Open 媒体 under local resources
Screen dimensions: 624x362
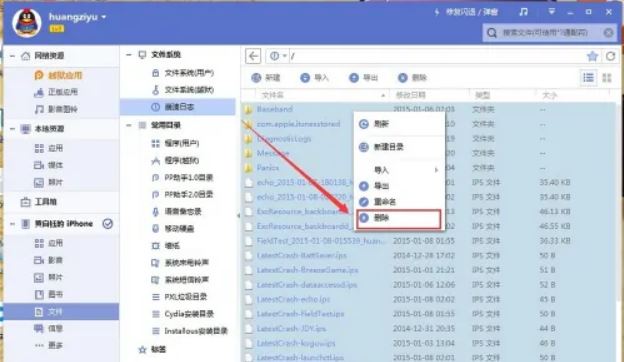tap(49, 165)
